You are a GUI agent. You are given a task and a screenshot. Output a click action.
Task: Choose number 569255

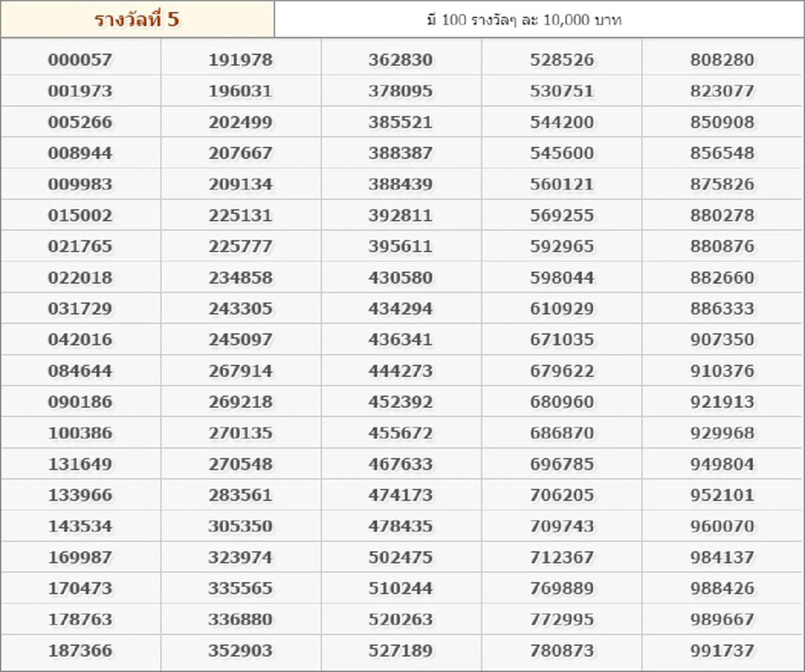click(x=561, y=215)
